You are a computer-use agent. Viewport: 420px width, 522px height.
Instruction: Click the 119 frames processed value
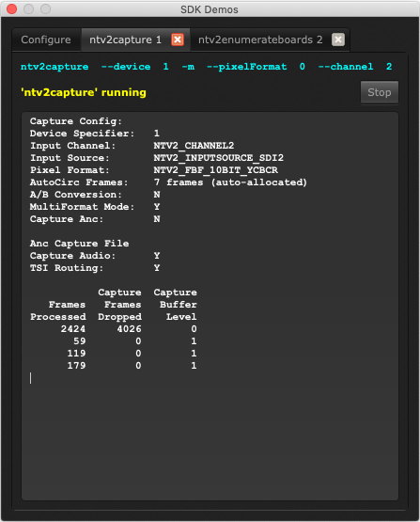pos(76,354)
